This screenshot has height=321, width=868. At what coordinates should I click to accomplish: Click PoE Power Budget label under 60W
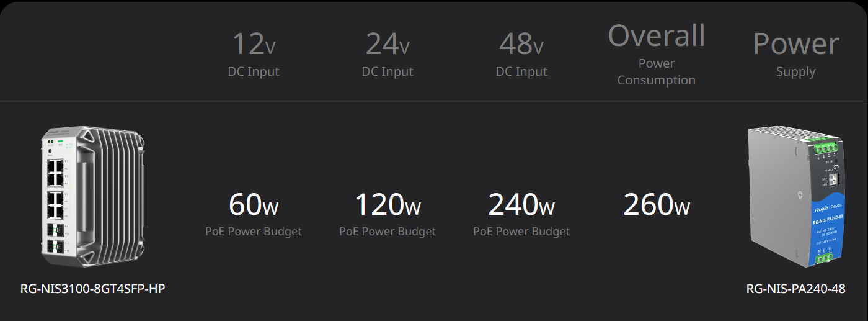point(254,232)
